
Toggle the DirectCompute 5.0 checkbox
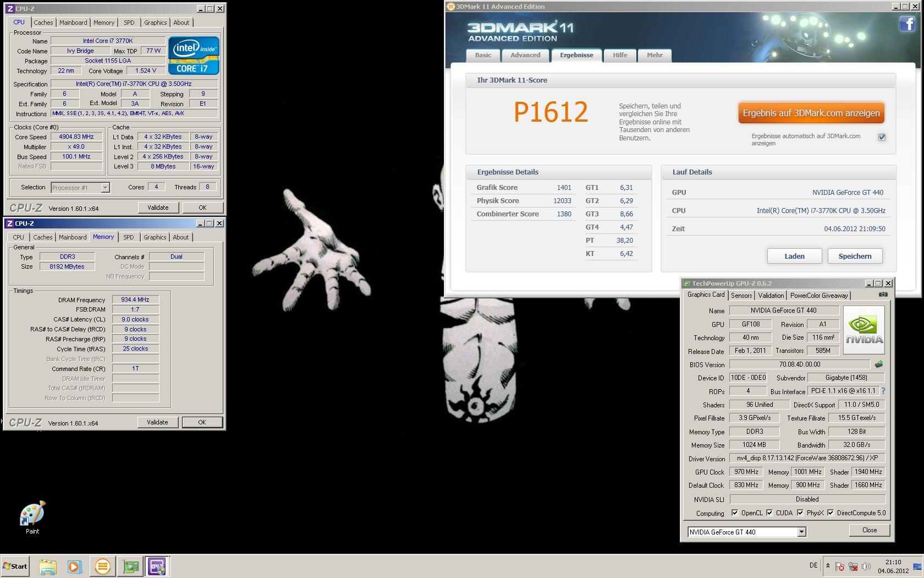pyautogui.click(x=831, y=512)
